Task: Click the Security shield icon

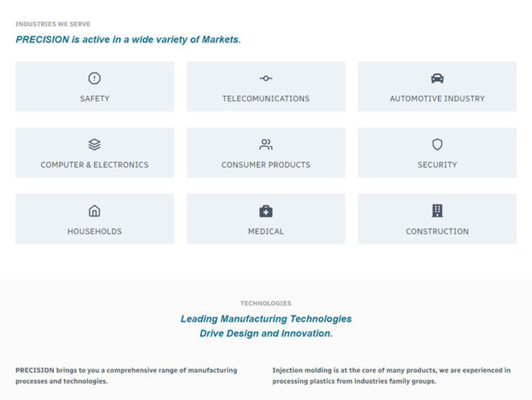Action: tap(437, 145)
